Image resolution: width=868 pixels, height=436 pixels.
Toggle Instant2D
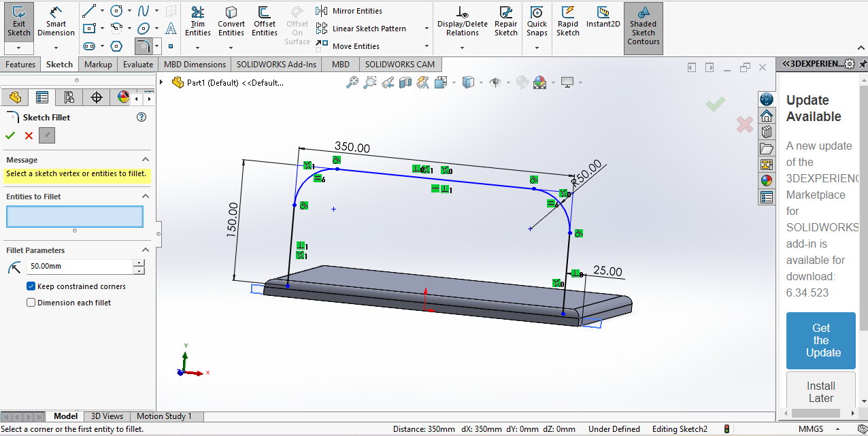coord(603,18)
